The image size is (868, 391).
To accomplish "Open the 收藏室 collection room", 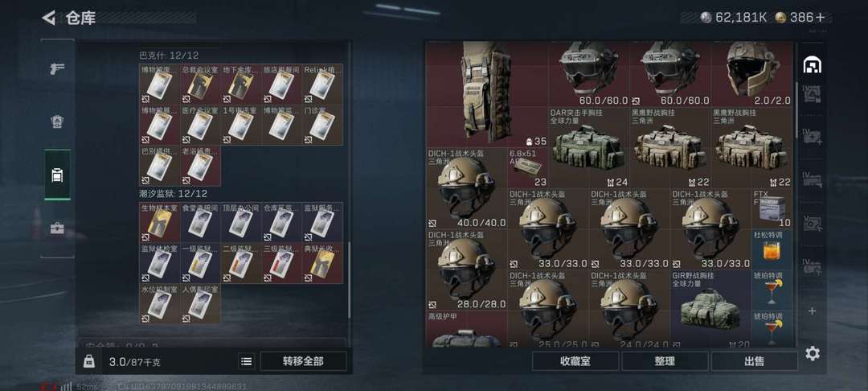I will pos(575,362).
